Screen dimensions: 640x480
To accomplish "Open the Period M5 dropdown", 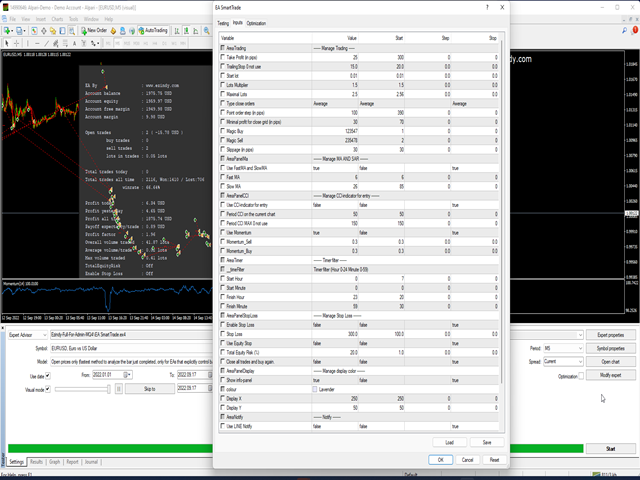I will click(563, 348).
